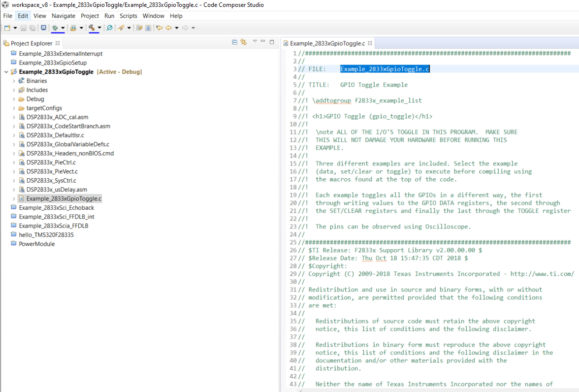Maximize the Project Explorer panel
The image size is (579, 392).
point(272,43)
